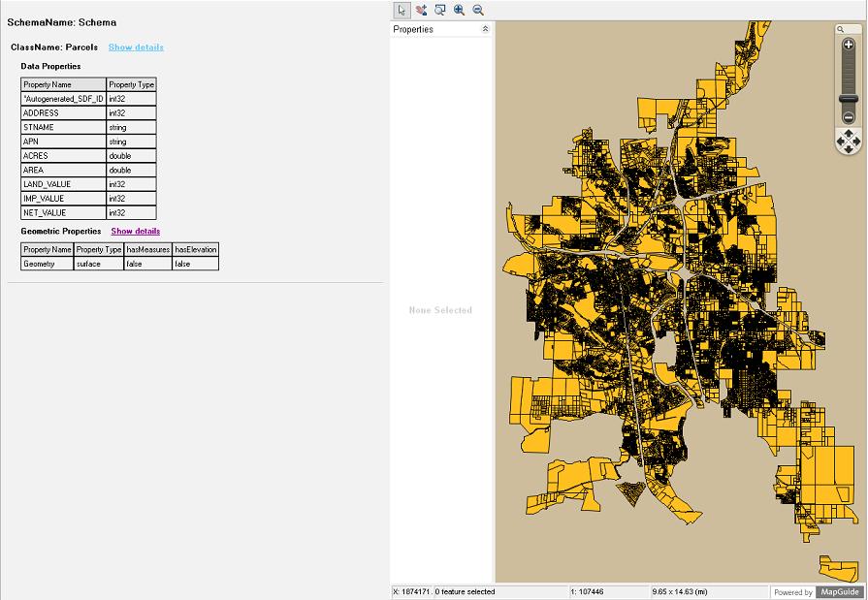Pan the map down with navigator arrow

click(849, 151)
